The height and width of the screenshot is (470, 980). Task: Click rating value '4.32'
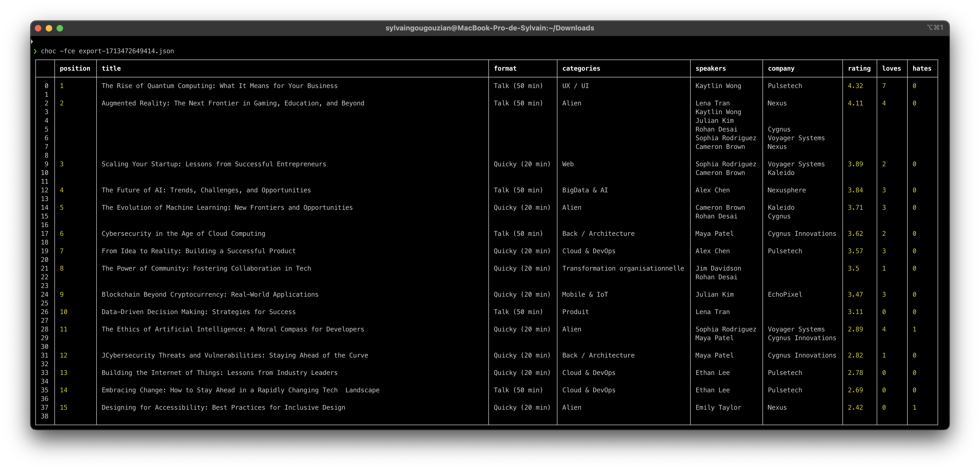(855, 86)
